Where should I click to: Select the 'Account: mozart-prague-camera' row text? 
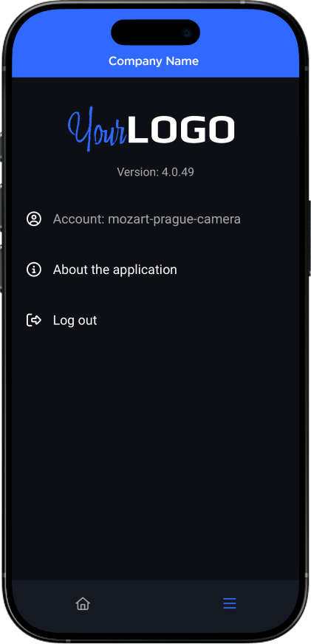(147, 219)
